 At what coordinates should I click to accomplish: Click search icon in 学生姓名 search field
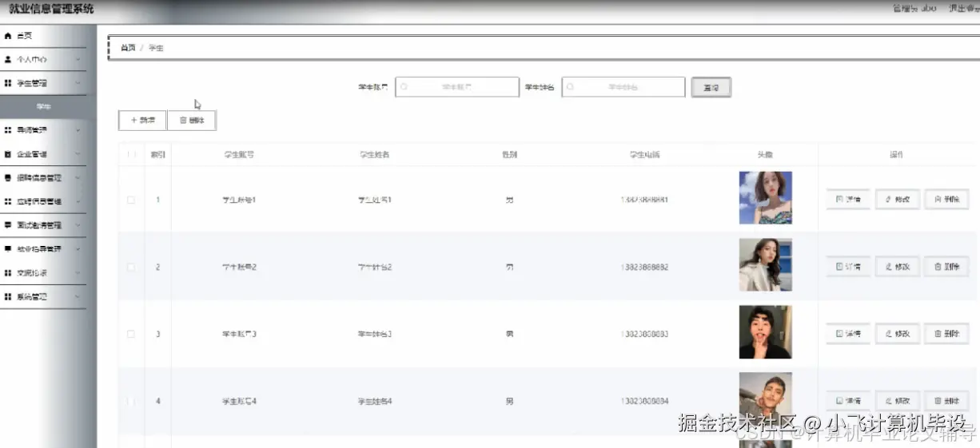pyautogui.click(x=571, y=87)
